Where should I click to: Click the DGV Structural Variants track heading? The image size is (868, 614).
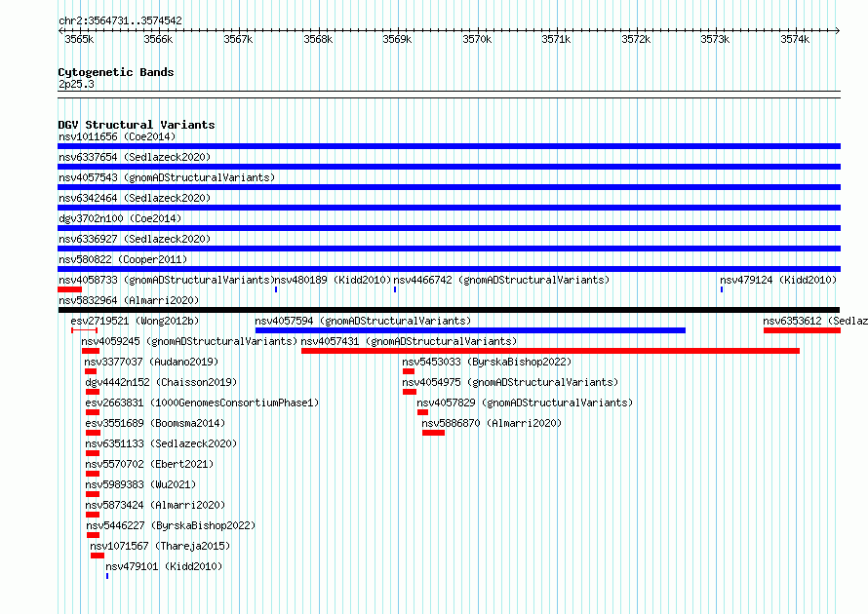pos(137,125)
